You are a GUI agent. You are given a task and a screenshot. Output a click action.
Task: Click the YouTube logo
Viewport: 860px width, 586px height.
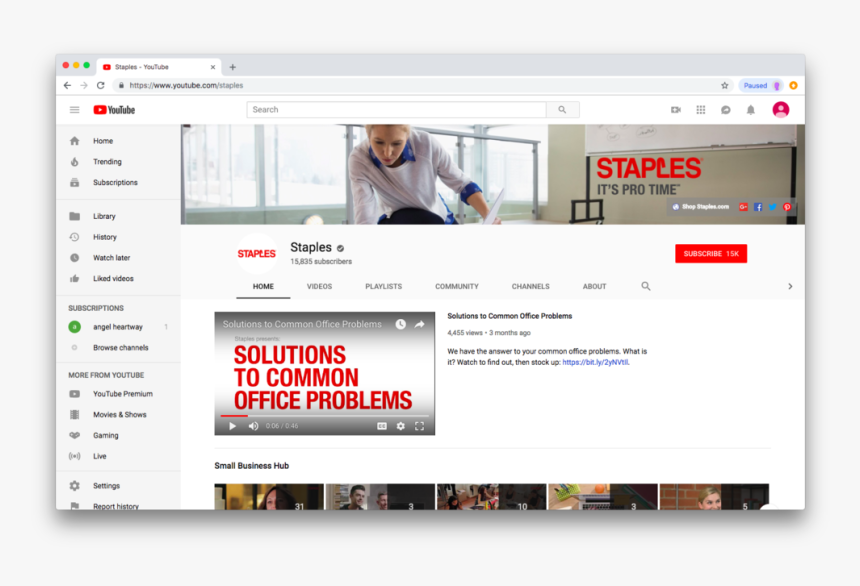pyautogui.click(x=114, y=110)
